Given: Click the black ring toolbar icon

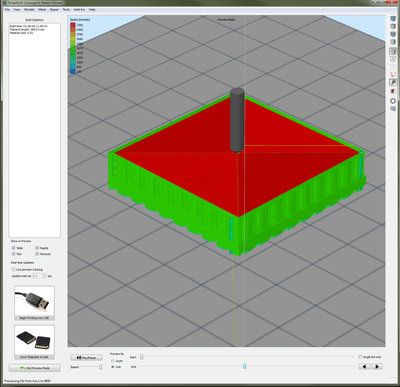Looking at the screenshot, I should pos(393,100).
